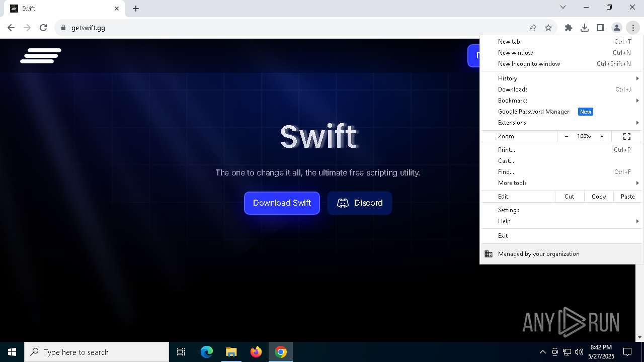Open the notification center icon
This screenshot has height=362, width=644.
627,352
